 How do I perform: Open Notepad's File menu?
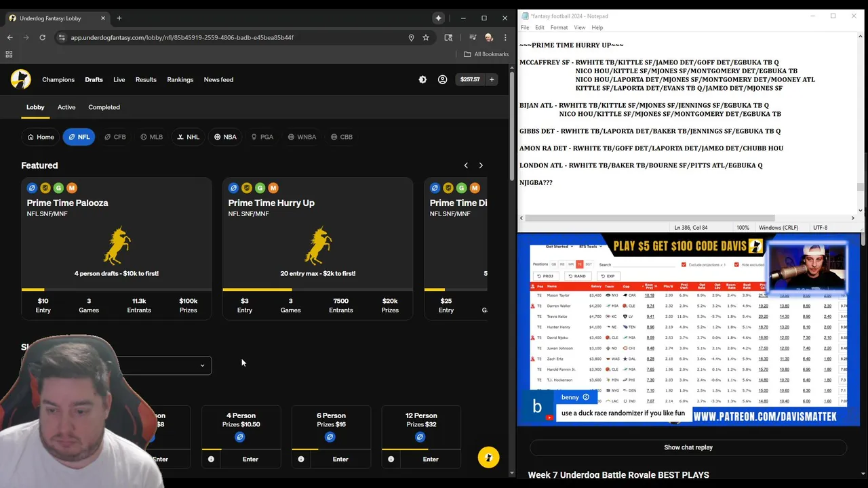tap(525, 28)
